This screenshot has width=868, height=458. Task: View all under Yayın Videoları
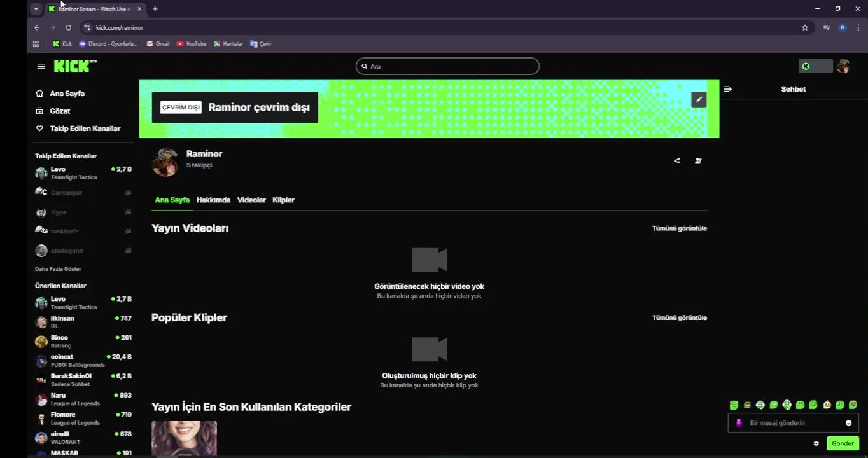[680, 228]
